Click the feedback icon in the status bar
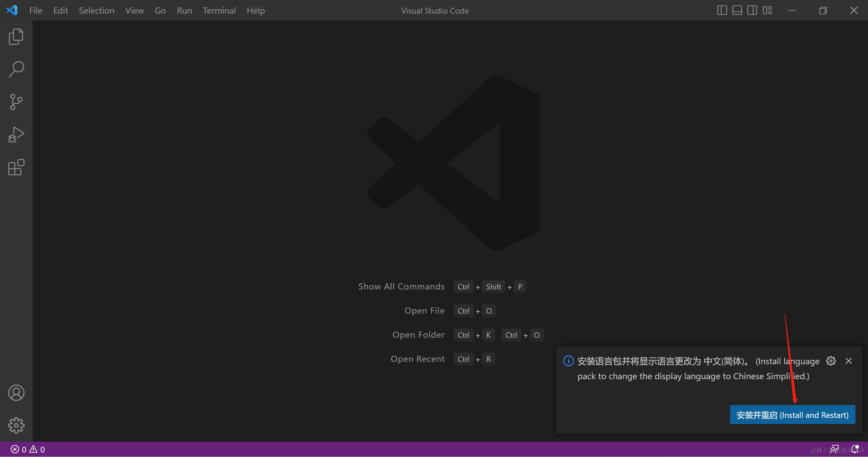Screen dimensions: 868x457 (x=836, y=449)
